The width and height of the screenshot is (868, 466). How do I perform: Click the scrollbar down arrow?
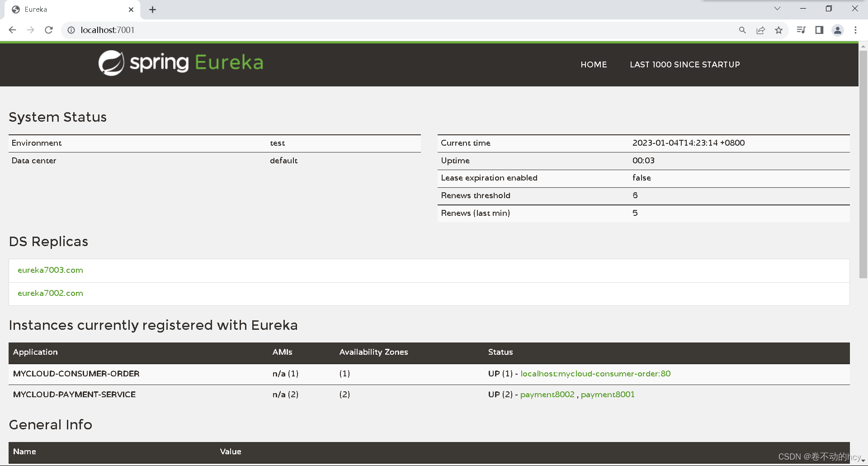click(x=863, y=461)
